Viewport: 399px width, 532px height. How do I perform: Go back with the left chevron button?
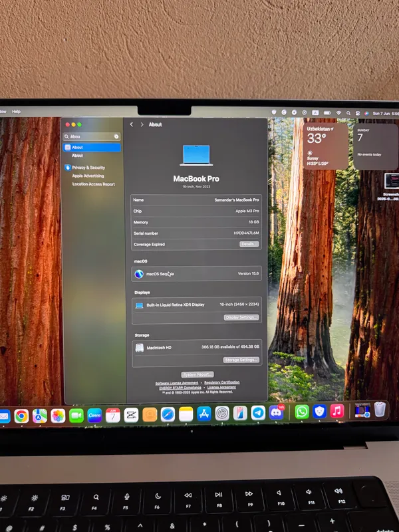pos(131,124)
